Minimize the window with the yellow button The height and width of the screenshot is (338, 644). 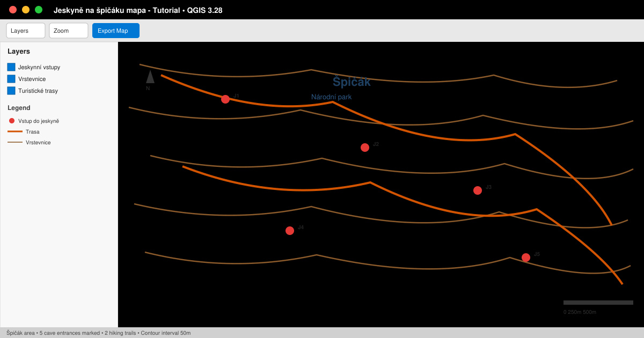(x=26, y=10)
